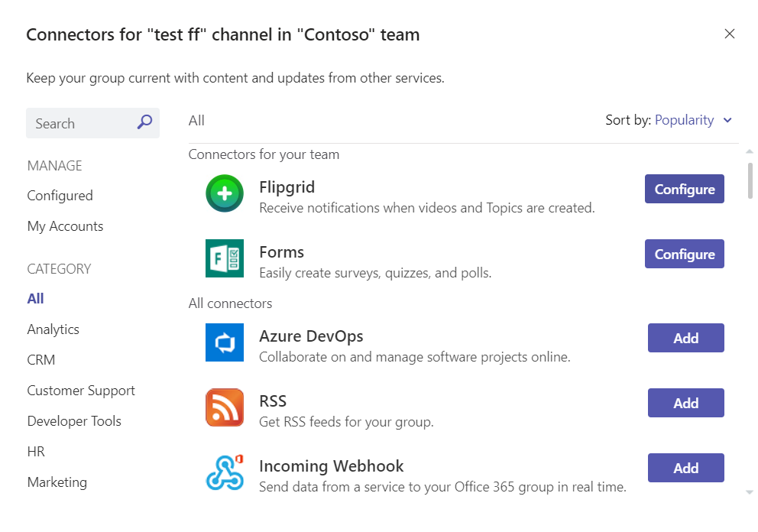Click the search magnifier icon

144,122
